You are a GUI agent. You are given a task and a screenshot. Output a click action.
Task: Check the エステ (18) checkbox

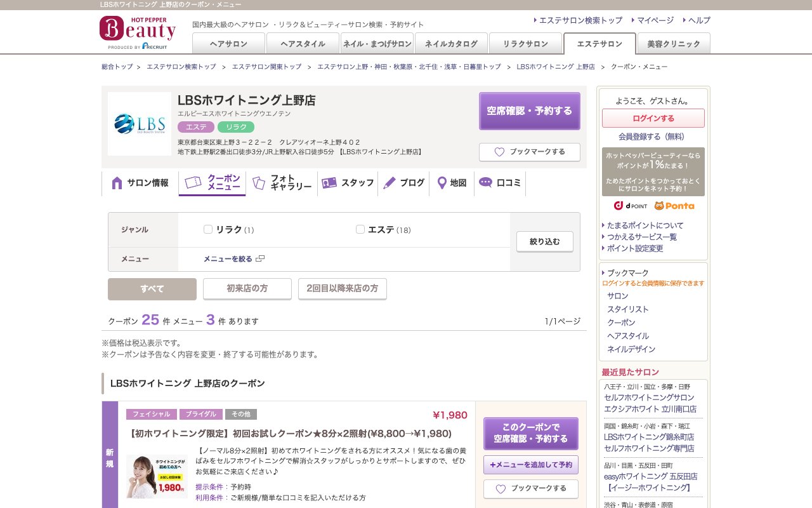(360, 229)
